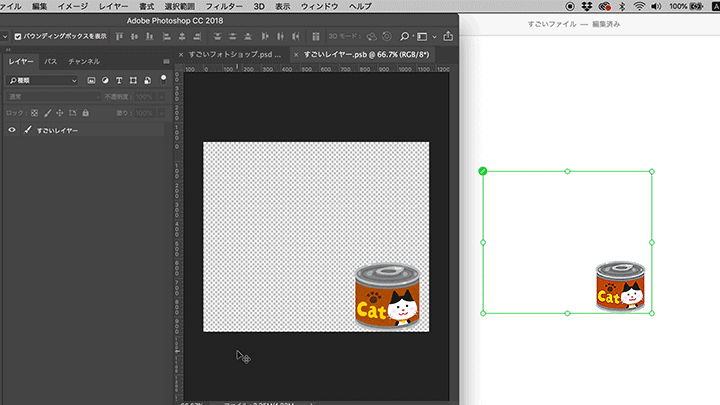This screenshot has height=405, width=720.
Task: Close the すごいレイヤー.psb document tab
Action: click(295, 54)
